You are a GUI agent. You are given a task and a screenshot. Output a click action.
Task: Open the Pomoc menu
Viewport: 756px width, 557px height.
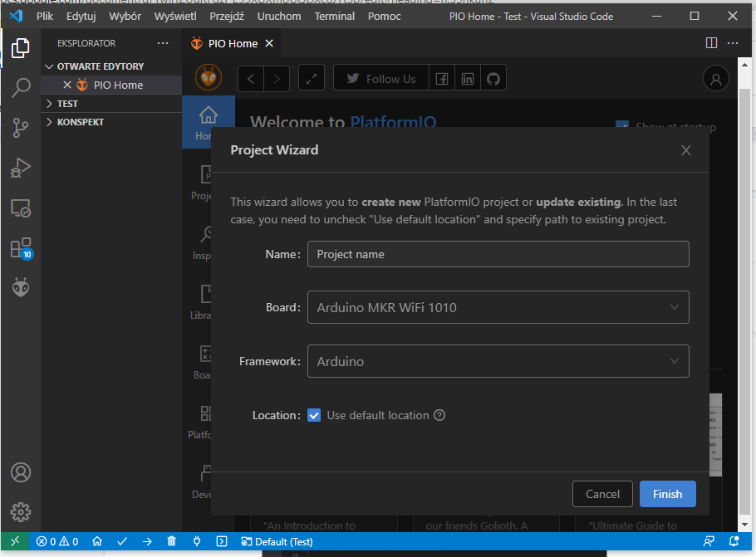[x=385, y=17]
